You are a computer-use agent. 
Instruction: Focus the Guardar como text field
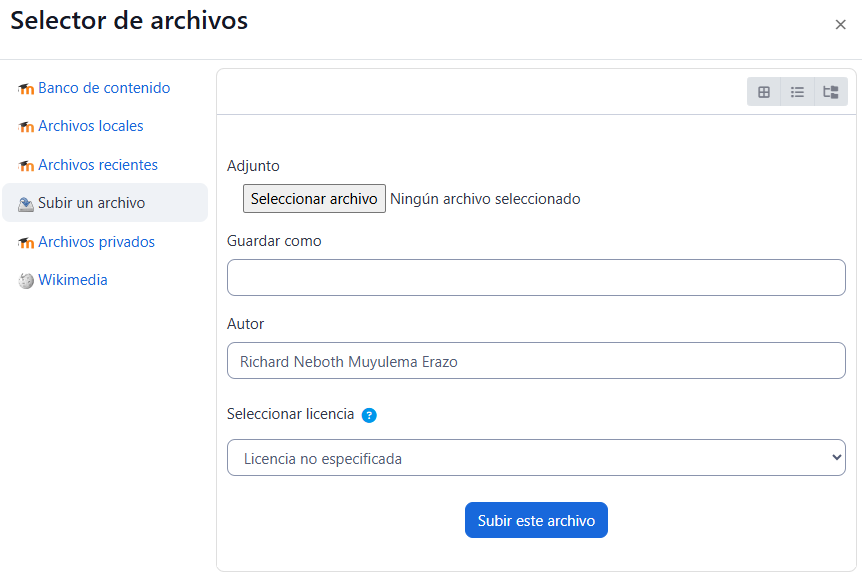pyautogui.click(x=536, y=277)
